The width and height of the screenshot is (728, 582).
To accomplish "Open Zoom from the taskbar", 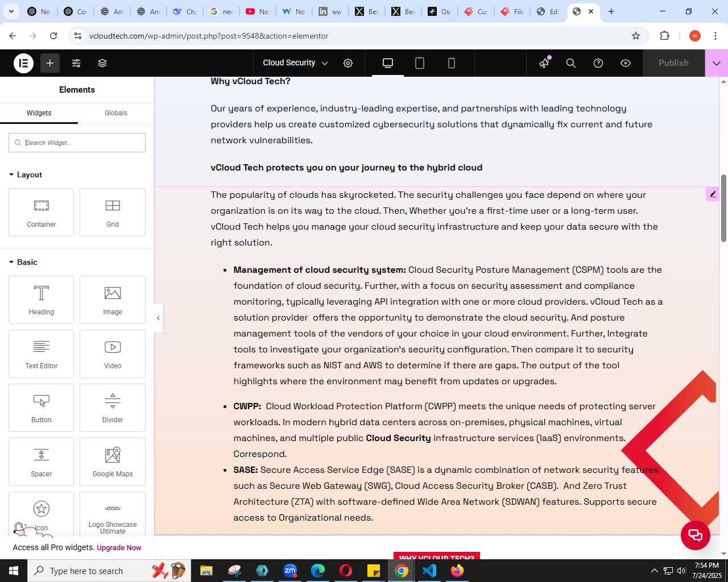I will tap(290, 571).
